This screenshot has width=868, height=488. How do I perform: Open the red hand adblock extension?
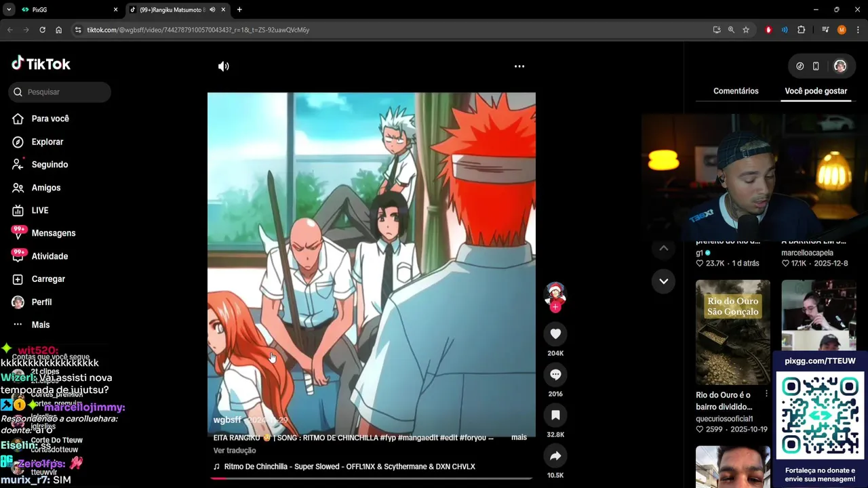click(x=768, y=30)
